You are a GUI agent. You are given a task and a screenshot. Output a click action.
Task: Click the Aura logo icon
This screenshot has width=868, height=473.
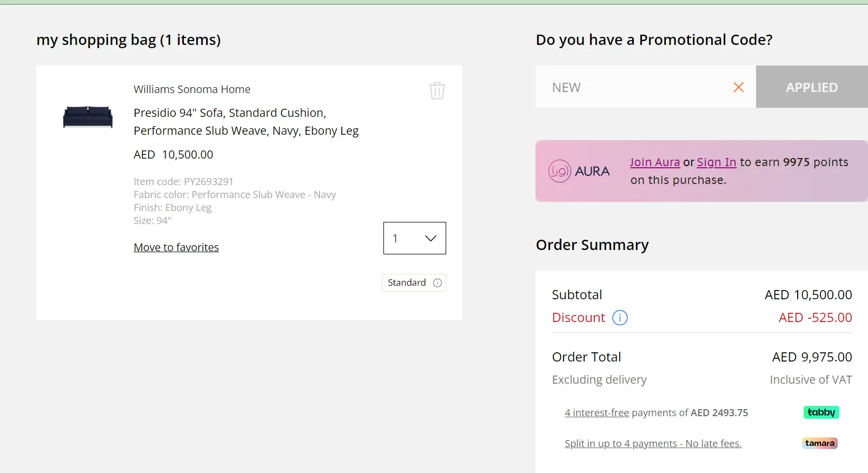560,171
